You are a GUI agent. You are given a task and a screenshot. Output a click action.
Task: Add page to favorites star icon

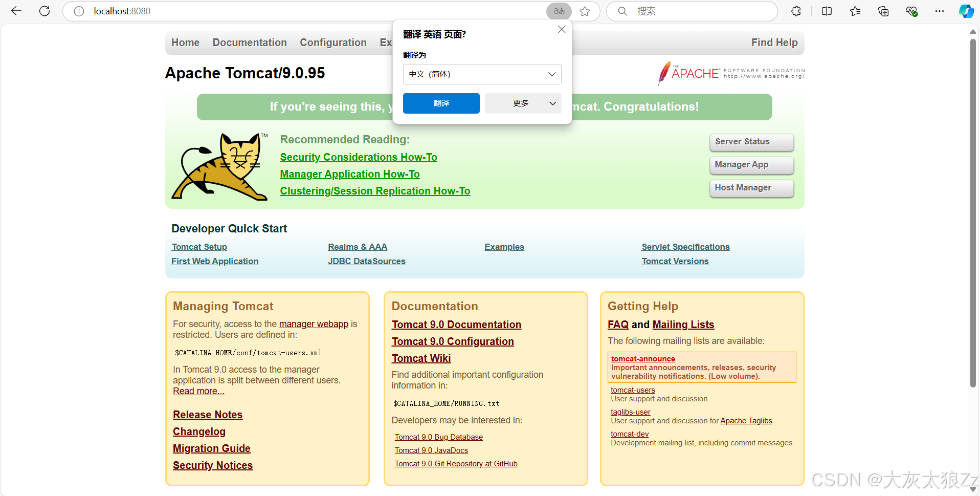click(585, 11)
